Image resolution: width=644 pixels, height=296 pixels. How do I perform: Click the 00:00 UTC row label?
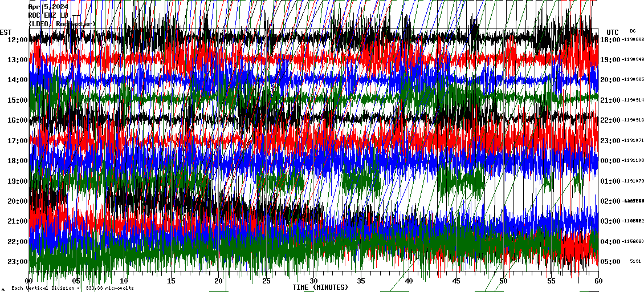coord(610,160)
